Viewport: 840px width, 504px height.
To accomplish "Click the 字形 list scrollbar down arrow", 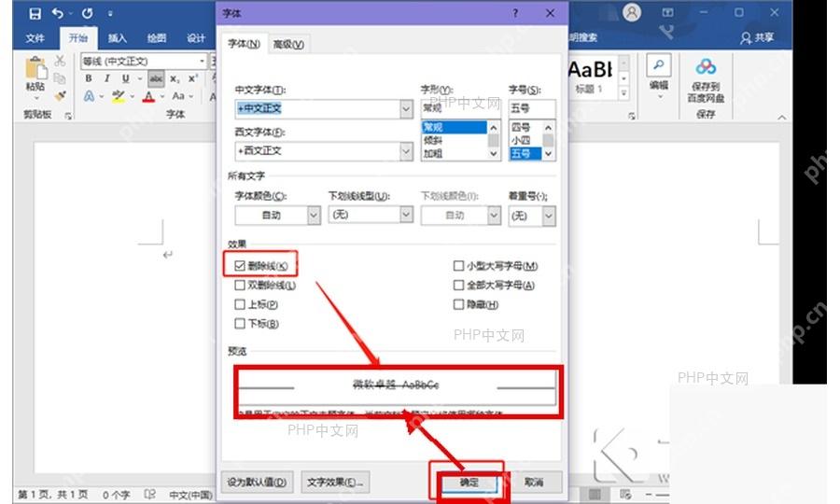I will pos(494,154).
